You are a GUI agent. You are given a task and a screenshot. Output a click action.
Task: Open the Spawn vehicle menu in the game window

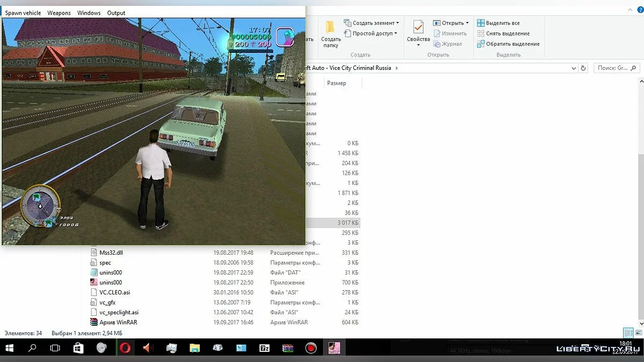tap(23, 12)
